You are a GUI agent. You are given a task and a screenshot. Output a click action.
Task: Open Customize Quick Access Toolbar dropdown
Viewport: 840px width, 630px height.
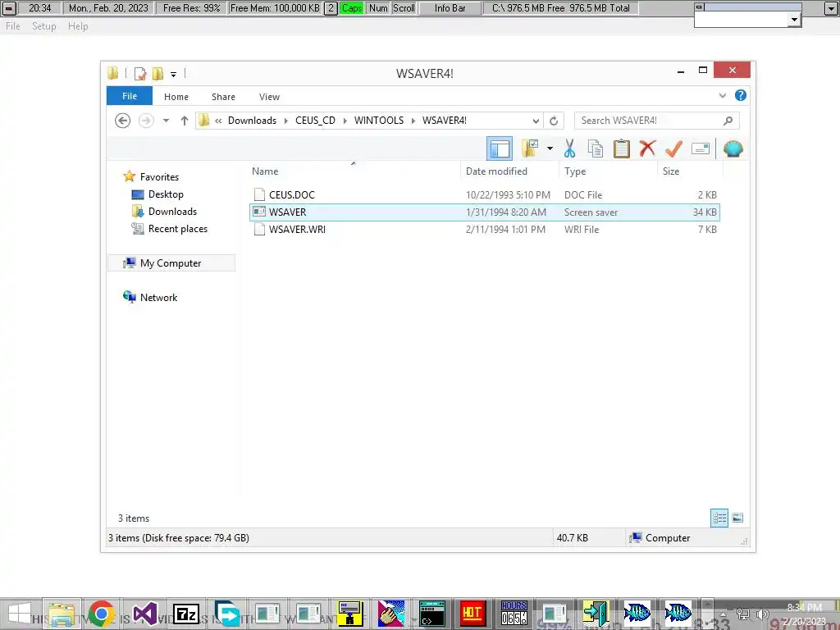tap(174, 74)
